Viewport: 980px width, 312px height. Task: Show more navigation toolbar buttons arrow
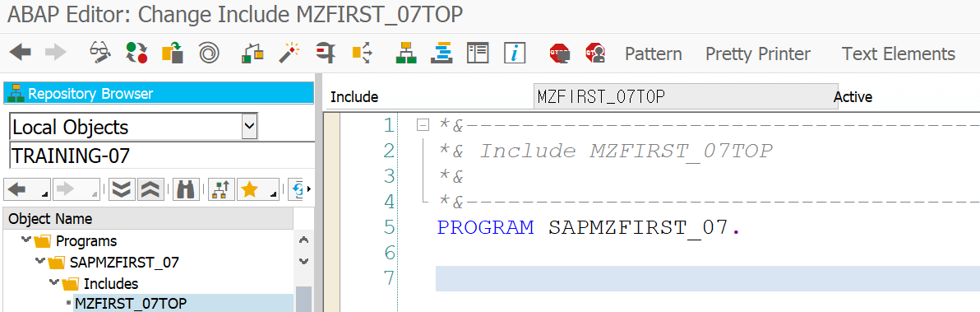pos(309,189)
